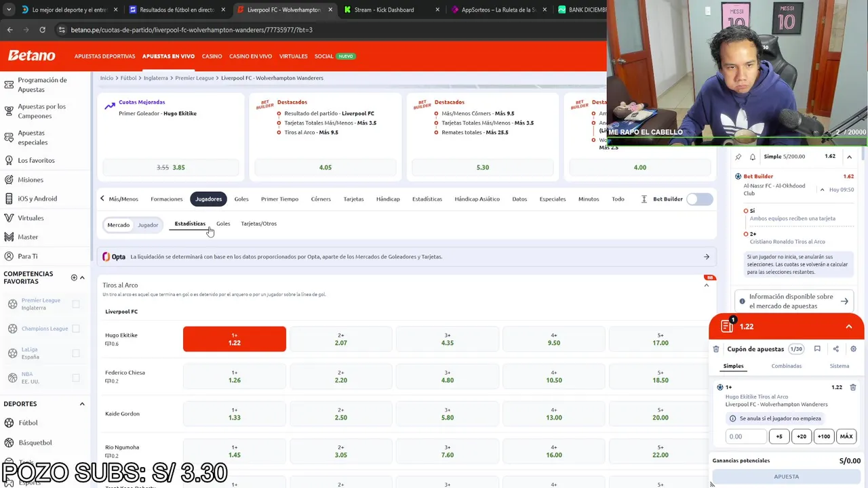The height and width of the screenshot is (488, 868).
Task: Check the LaLiga favorite checkbox
Action: coord(76,353)
